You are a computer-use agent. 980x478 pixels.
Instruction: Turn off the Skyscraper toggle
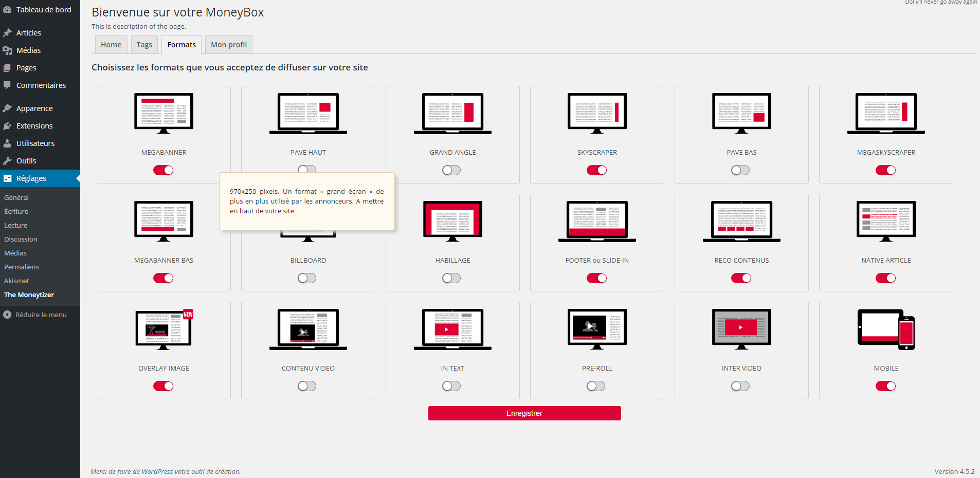597,170
